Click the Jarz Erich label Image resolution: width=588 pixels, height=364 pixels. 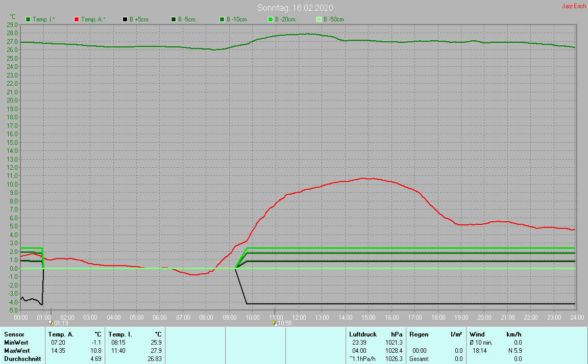tap(574, 6)
